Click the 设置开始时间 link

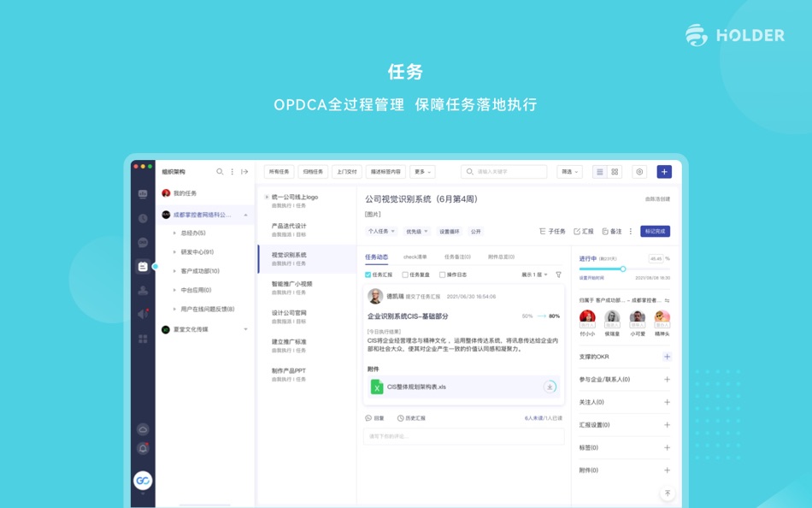pos(591,278)
